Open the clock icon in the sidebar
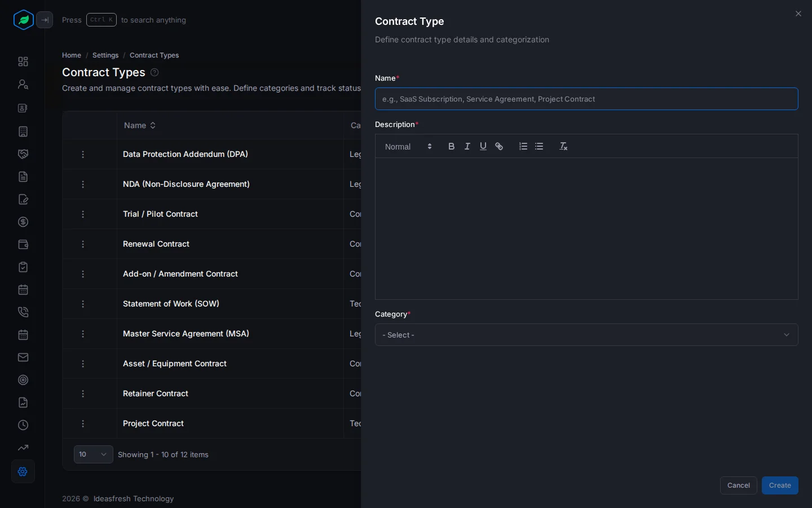 [x=23, y=425]
